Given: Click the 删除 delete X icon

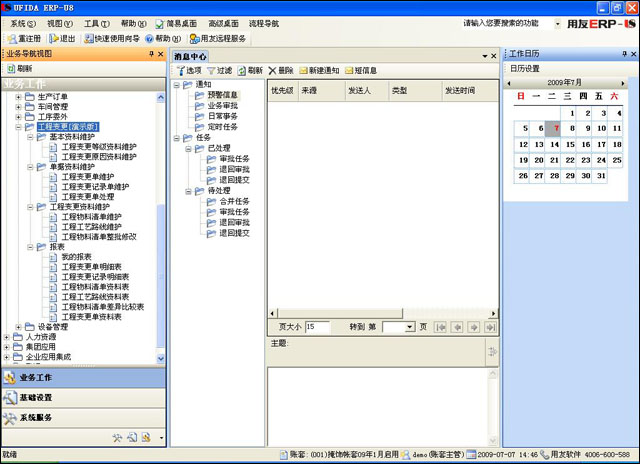Looking at the screenshot, I should pyautogui.click(x=272, y=71).
